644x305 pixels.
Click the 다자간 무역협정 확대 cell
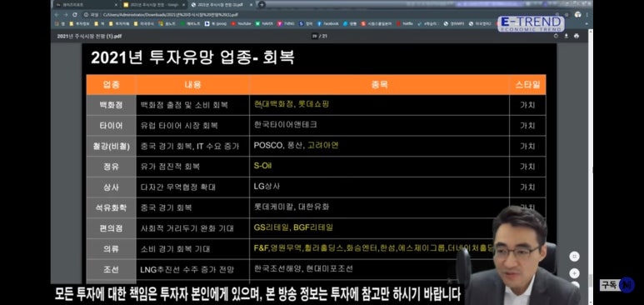192,187
